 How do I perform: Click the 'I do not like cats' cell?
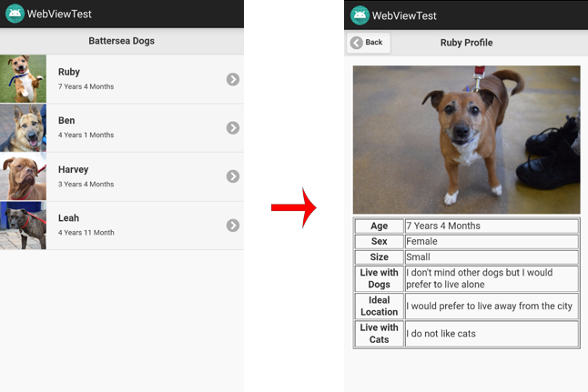pyautogui.click(x=492, y=334)
